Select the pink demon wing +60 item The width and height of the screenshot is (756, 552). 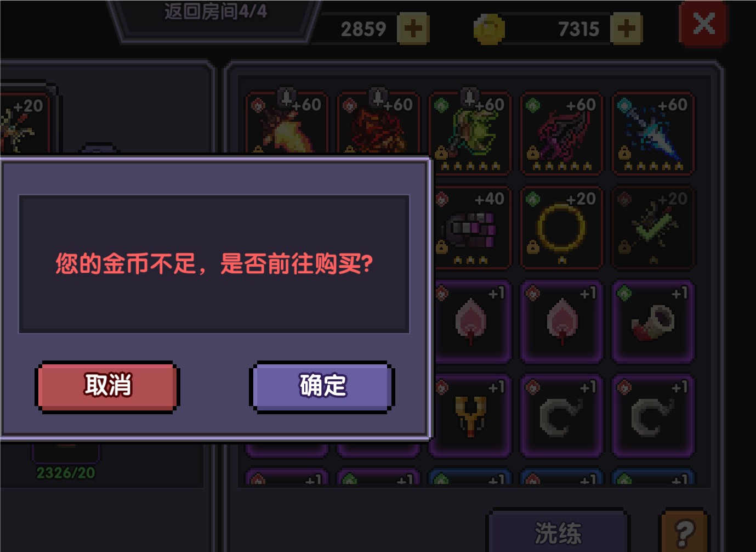coord(561,133)
